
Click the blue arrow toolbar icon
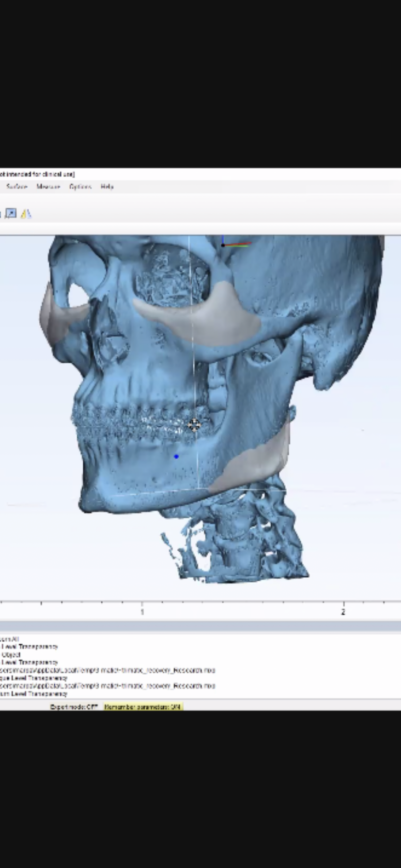point(11,214)
